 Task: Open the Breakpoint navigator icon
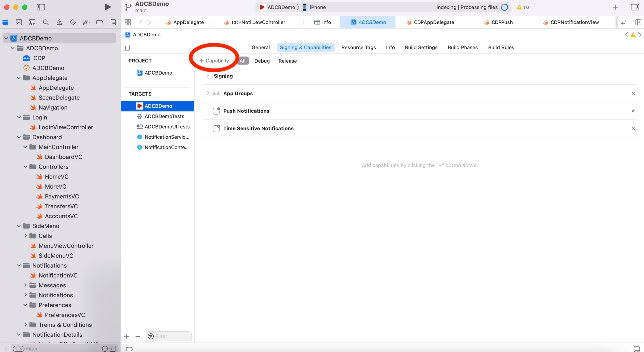point(100,22)
